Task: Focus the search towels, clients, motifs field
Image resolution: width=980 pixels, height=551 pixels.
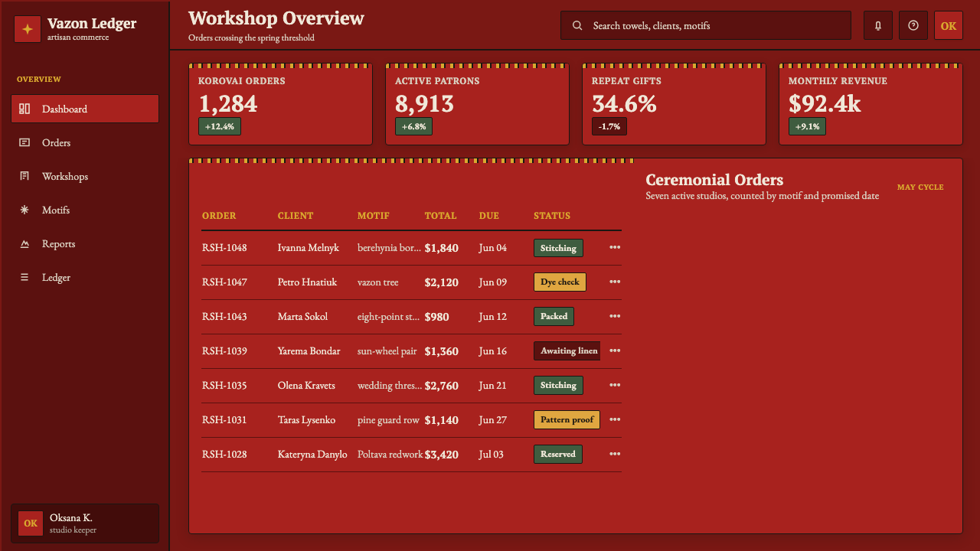Action: pyautogui.click(x=706, y=25)
